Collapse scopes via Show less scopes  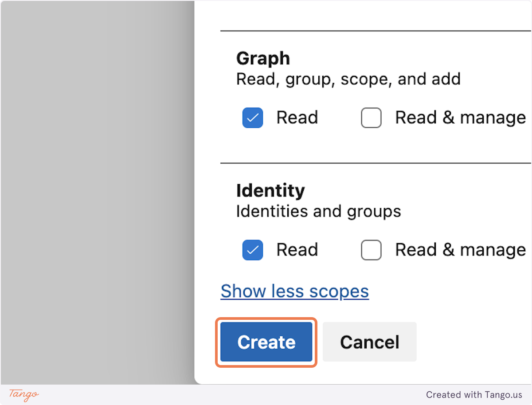coord(294,291)
